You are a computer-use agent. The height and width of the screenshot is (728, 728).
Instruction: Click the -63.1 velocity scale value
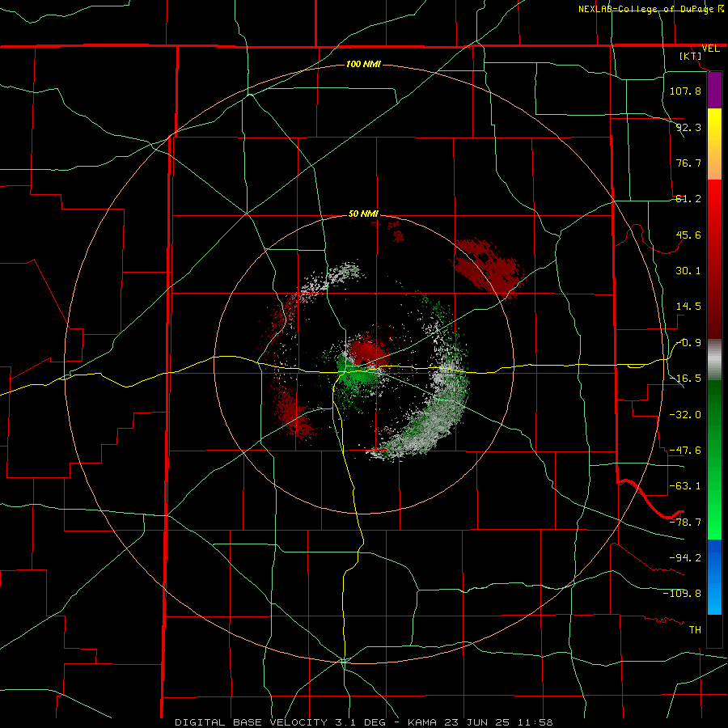tap(685, 486)
